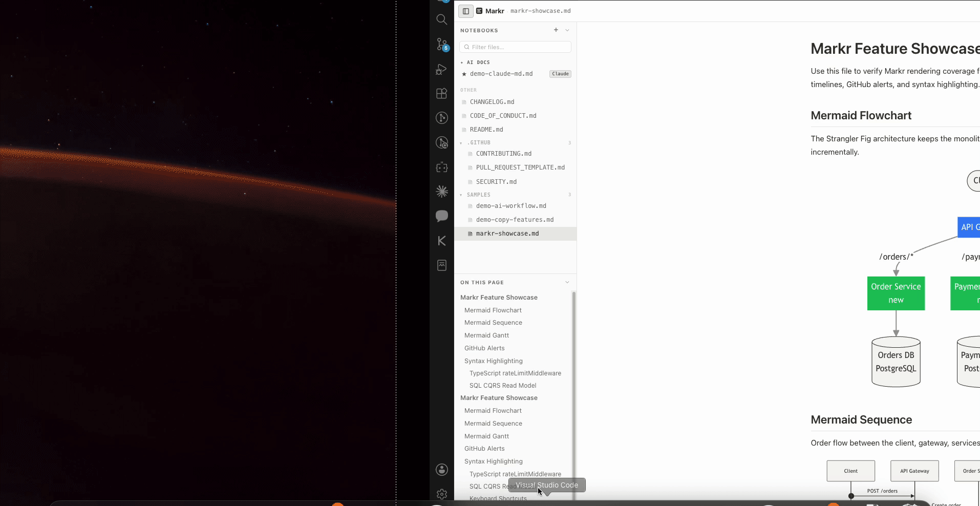Expand the AI DOCS section header
Screen dimensions: 980x506
[475, 62]
